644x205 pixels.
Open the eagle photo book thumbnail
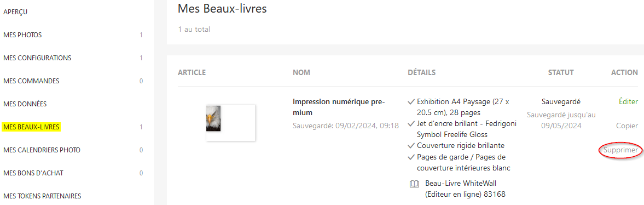231,123
